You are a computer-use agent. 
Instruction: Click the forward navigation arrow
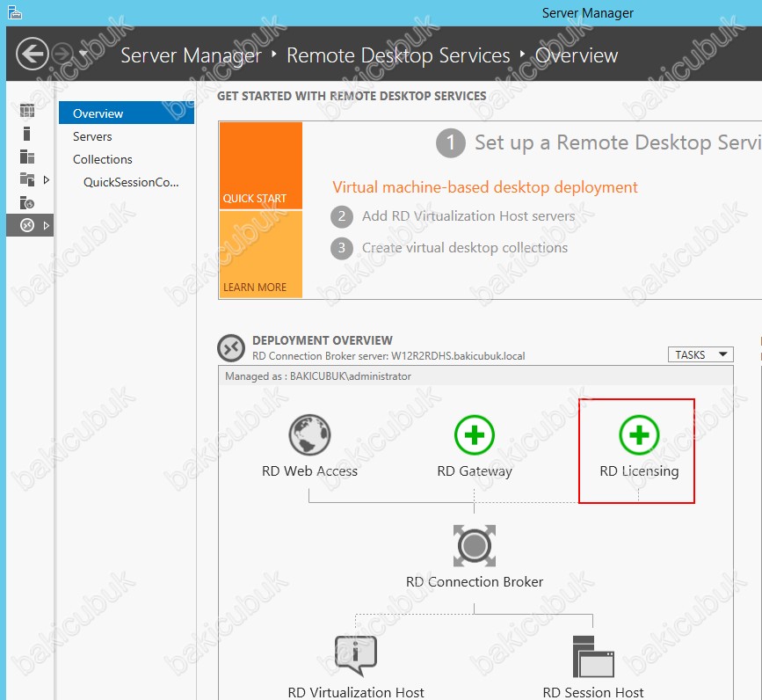pos(62,54)
